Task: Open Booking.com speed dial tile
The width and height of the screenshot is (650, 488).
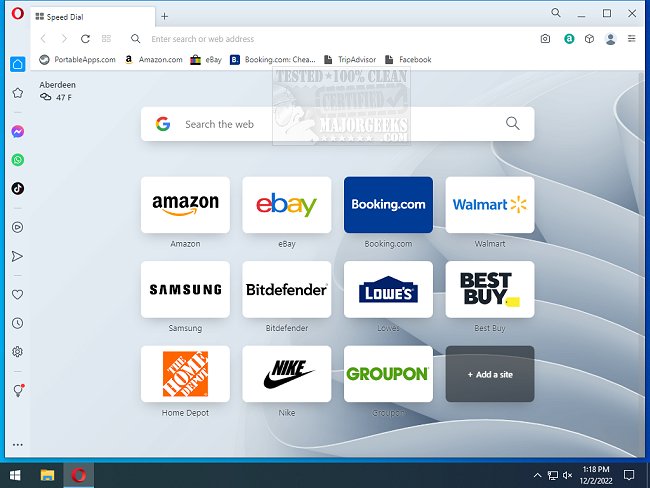Action: click(x=388, y=205)
